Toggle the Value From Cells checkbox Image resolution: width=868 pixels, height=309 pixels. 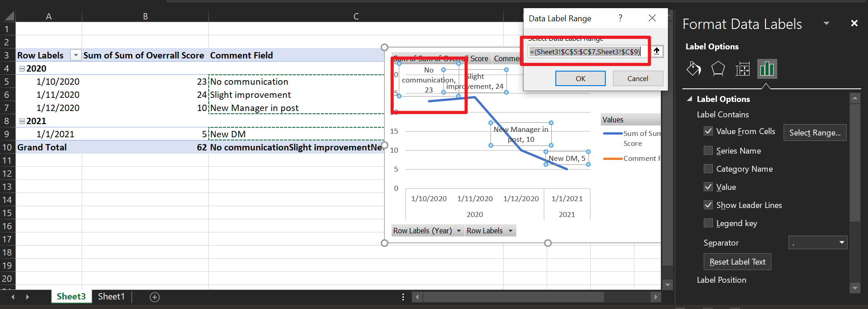point(708,131)
